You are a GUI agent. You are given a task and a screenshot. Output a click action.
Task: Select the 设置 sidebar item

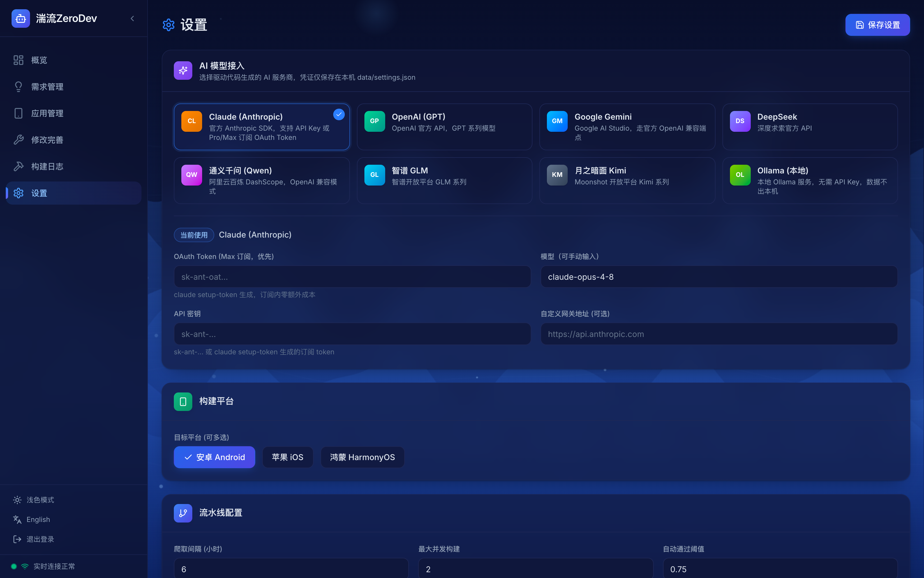tap(74, 193)
